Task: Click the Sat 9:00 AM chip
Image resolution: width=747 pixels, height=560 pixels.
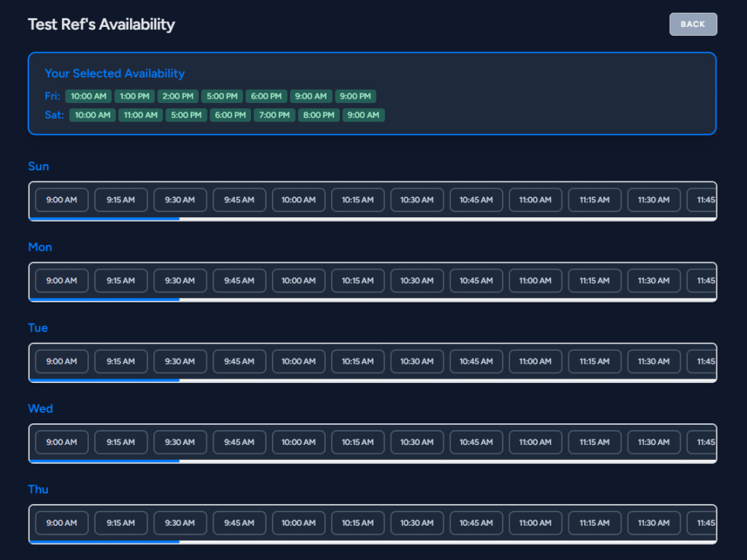Action: click(364, 115)
